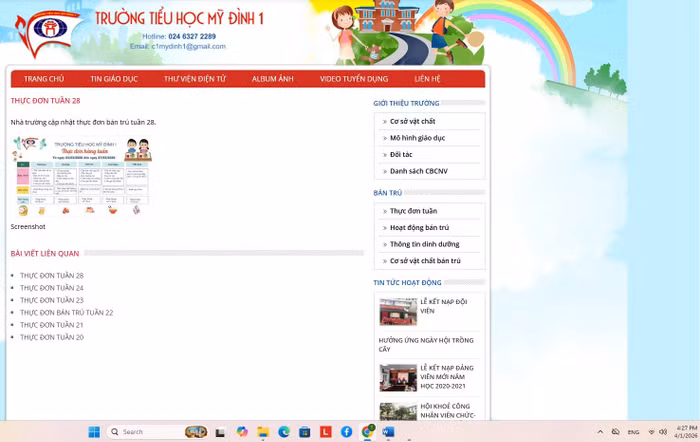Open related post THỰC ĐƠN TUẦN 21
This screenshot has width=700, height=442.
(52, 325)
